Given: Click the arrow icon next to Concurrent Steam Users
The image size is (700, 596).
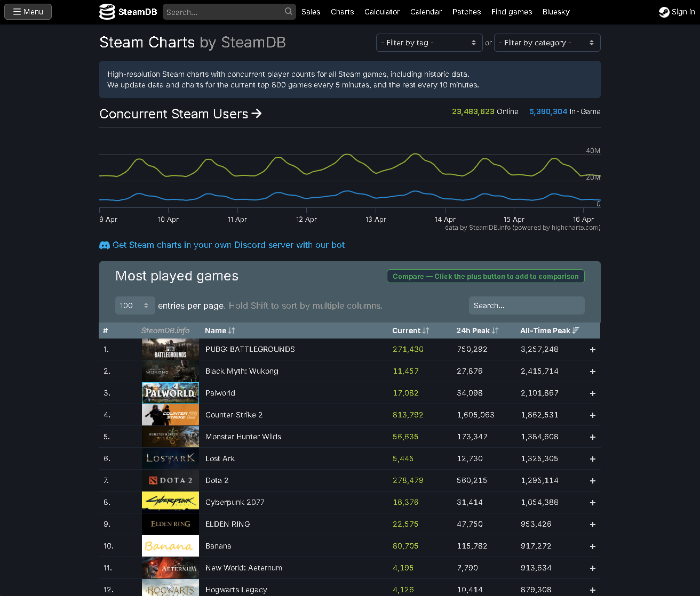Looking at the screenshot, I should [257, 114].
